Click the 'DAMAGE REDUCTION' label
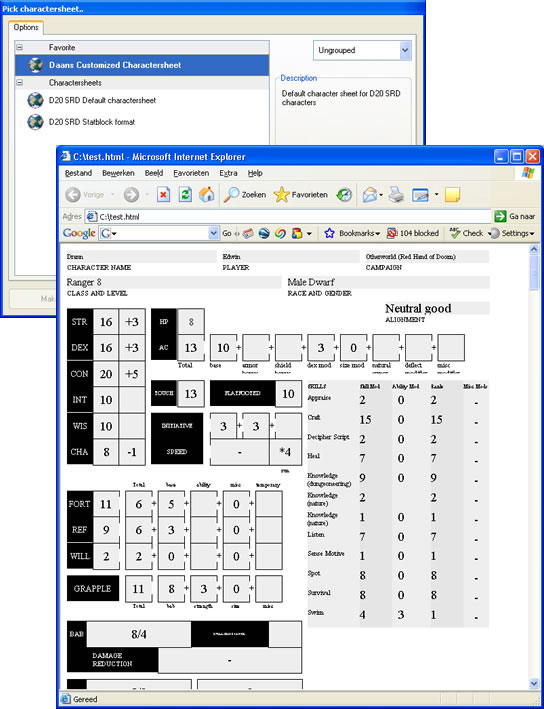544x709 pixels. click(113, 660)
